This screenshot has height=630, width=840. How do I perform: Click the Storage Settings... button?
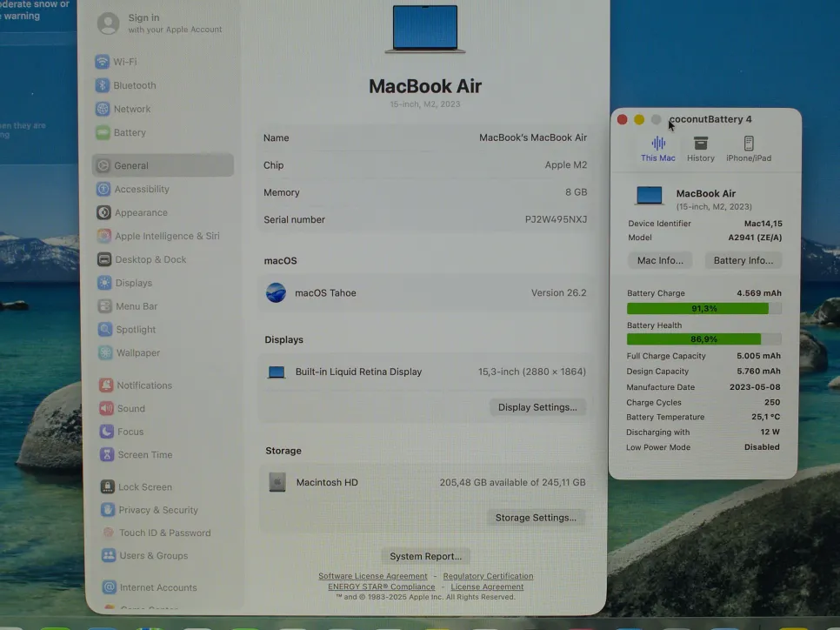pos(536,518)
